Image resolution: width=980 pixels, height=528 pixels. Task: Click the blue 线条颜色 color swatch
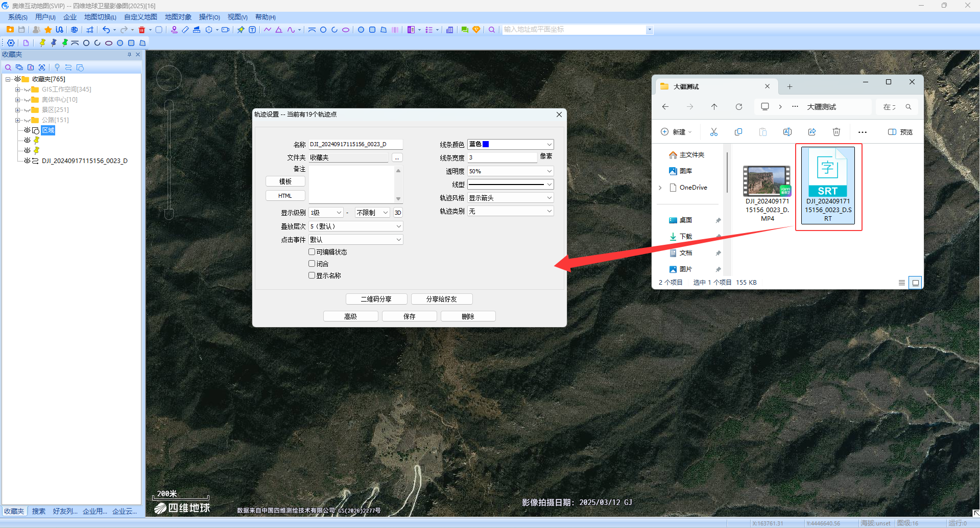tap(486, 144)
